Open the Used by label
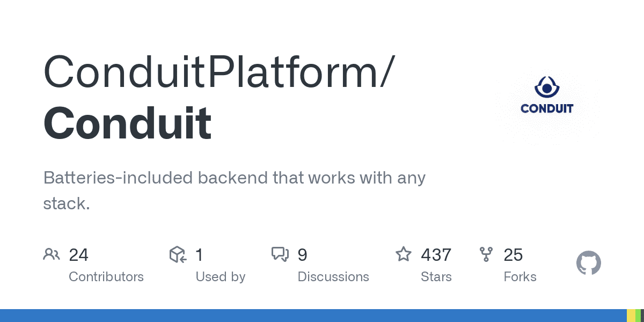This screenshot has height=322, width=644. click(221, 277)
